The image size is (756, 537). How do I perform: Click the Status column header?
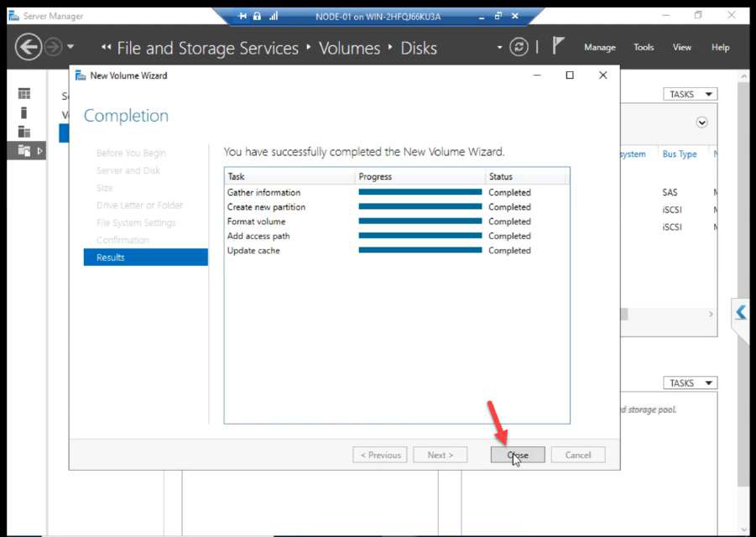[x=525, y=176]
